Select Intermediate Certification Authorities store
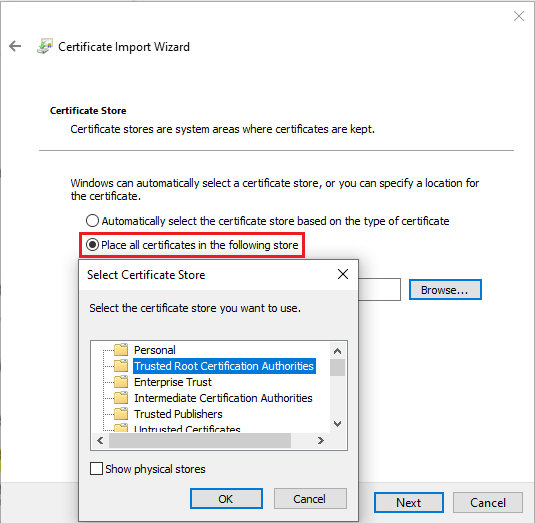This screenshot has width=535, height=523. coord(223,398)
